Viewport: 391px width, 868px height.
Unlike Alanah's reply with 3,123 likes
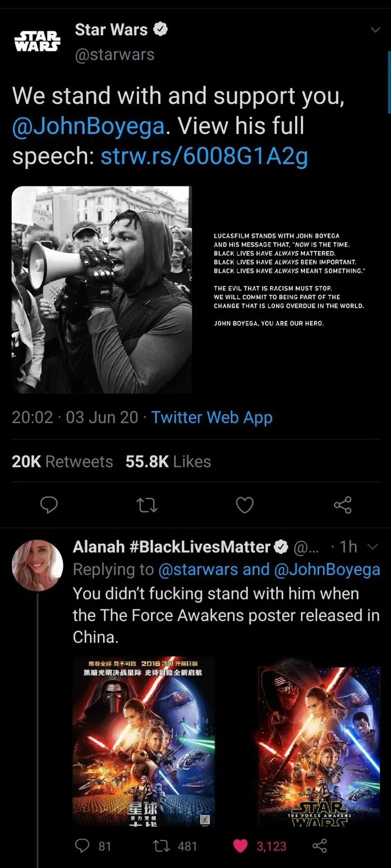tap(241, 846)
